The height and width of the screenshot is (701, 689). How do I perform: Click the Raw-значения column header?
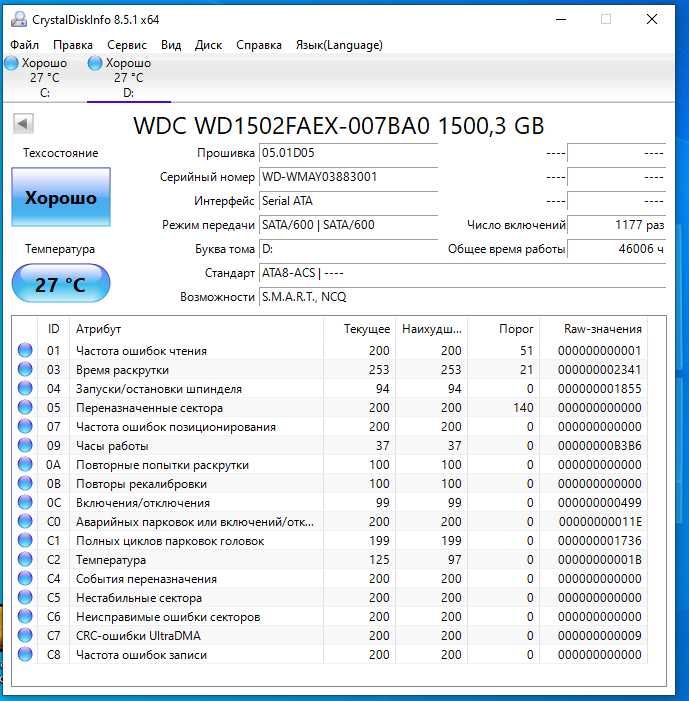(594, 329)
